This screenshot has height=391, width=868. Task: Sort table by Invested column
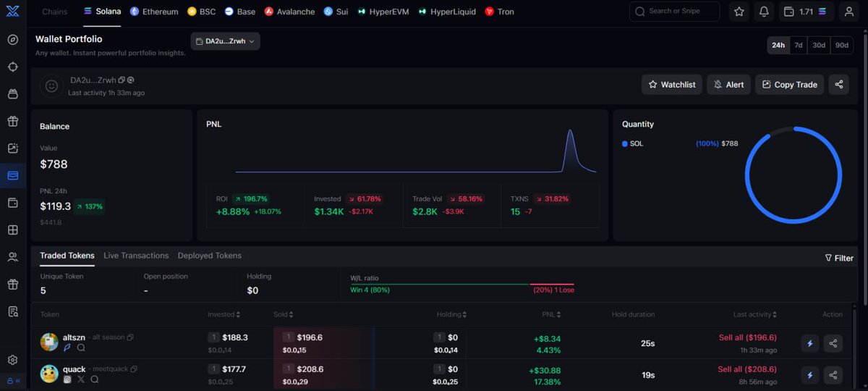pyautogui.click(x=224, y=314)
